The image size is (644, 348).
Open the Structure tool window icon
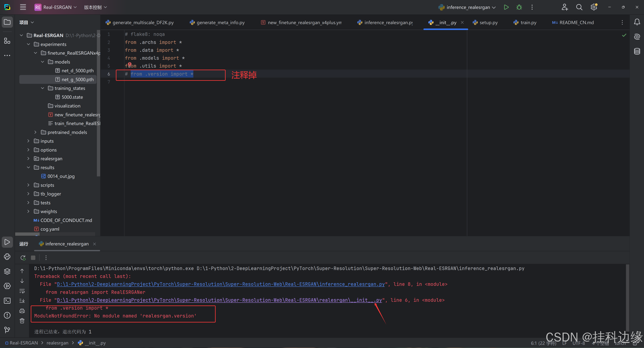[7, 41]
